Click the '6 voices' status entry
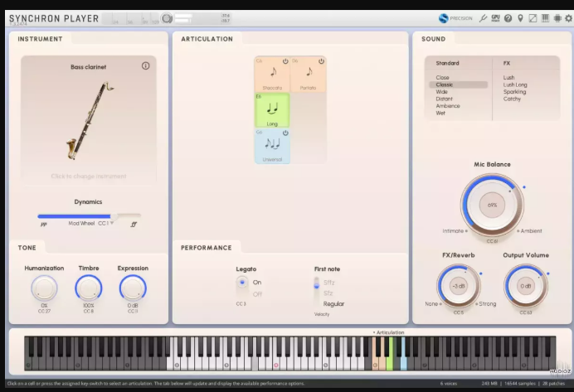The height and width of the screenshot is (392, 574). 449,383
